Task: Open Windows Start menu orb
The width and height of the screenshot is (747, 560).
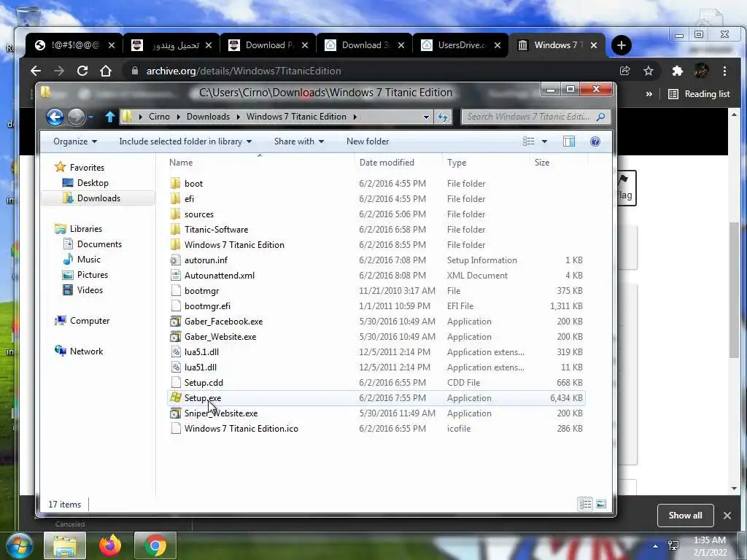Action: pos(20,545)
